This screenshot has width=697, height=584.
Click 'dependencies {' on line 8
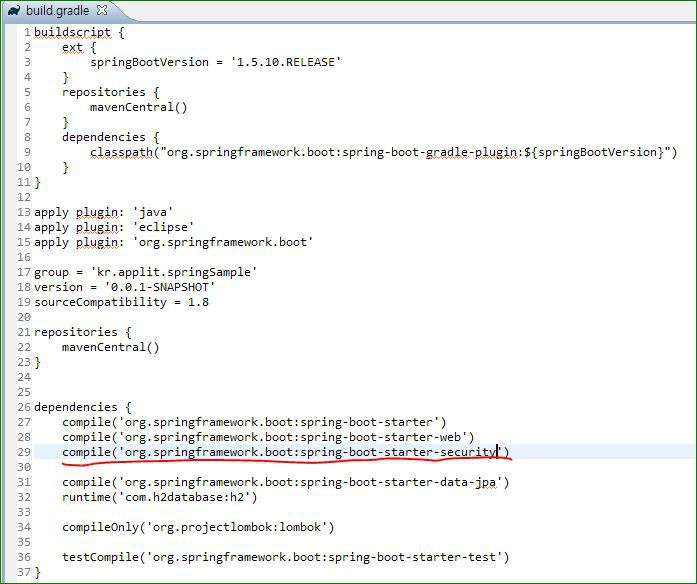click(111, 137)
